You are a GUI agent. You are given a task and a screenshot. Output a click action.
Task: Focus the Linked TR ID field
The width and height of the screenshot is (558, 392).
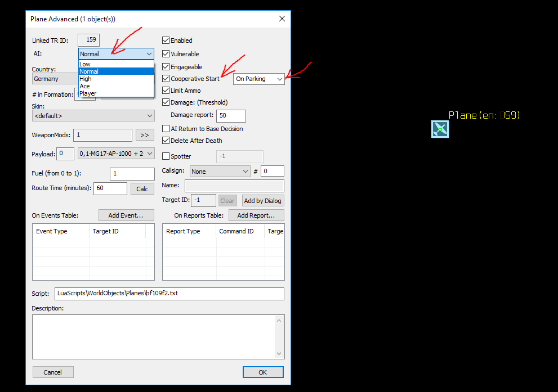(x=88, y=40)
